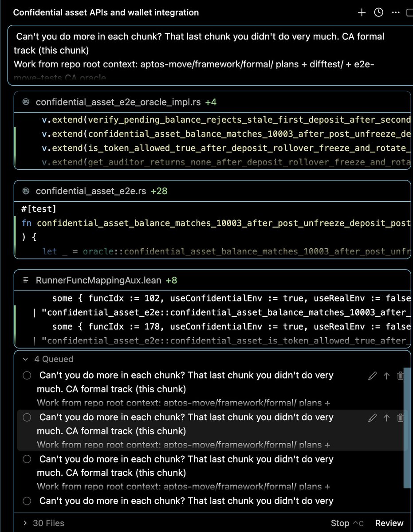Select the first queued message's circle
Screen dimensions: 413x532
pyautogui.click(x=27, y=376)
